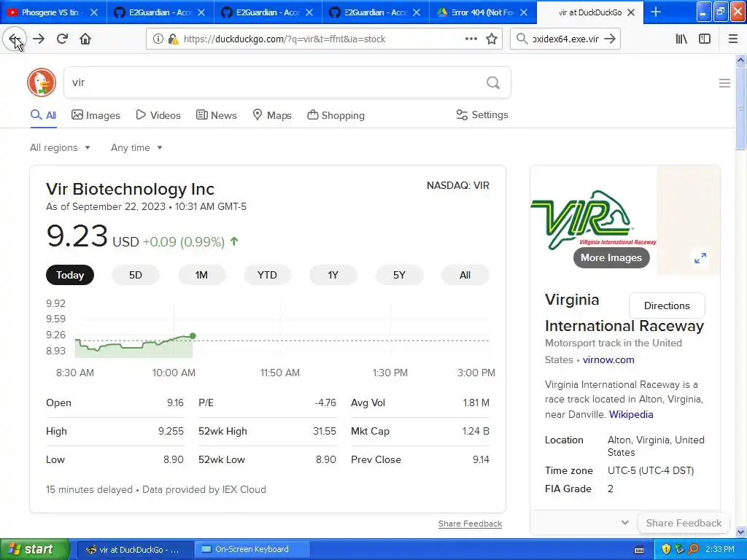Viewport: 747px width, 560px height.
Task: Go forward using the browser forward arrow
Action: pyautogui.click(x=39, y=39)
